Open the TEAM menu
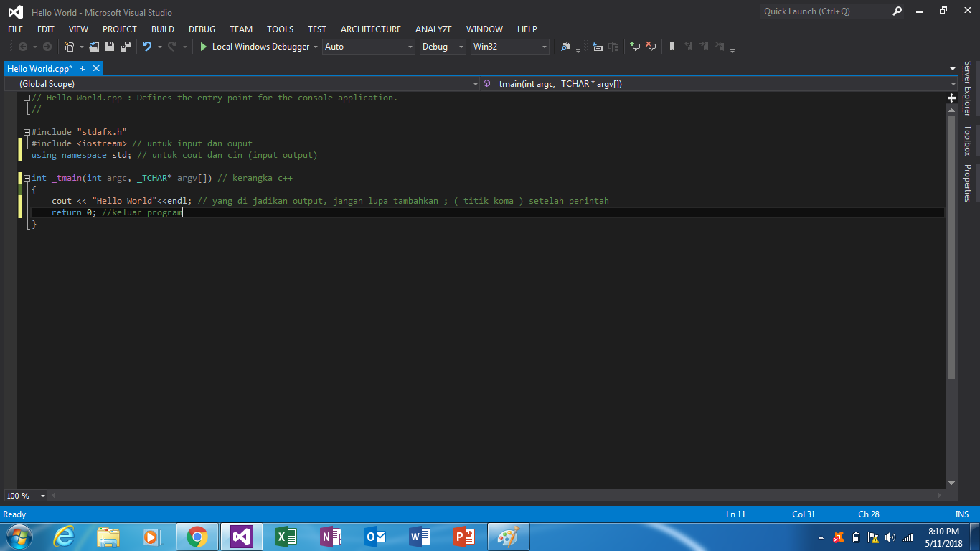 pyautogui.click(x=241, y=29)
